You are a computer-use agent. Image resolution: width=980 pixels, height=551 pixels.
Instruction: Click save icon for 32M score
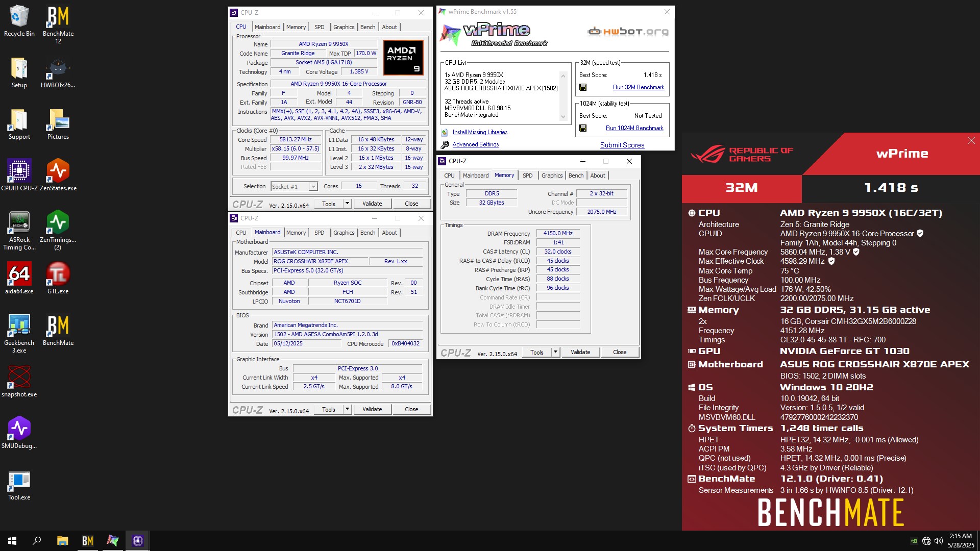[583, 87]
